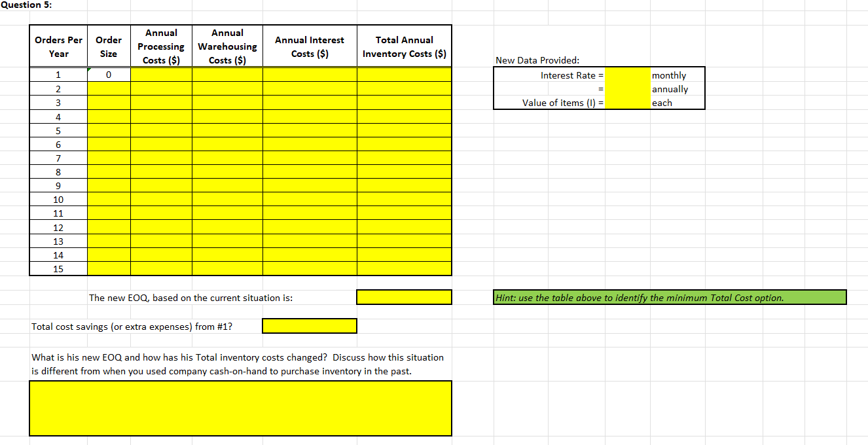Click the Order Size cell showing 0
This screenshot has width=868, height=445.
pyautogui.click(x=109, y=75)
